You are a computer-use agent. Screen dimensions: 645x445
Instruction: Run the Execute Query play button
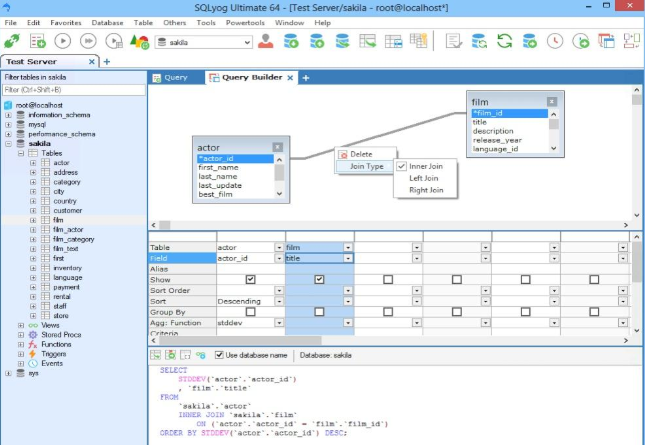63,41
